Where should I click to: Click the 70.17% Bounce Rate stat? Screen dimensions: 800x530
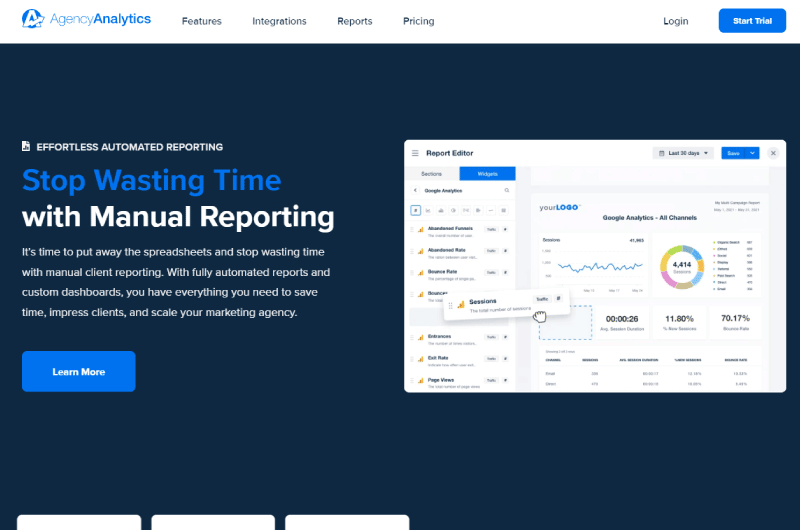click(735, 322)
